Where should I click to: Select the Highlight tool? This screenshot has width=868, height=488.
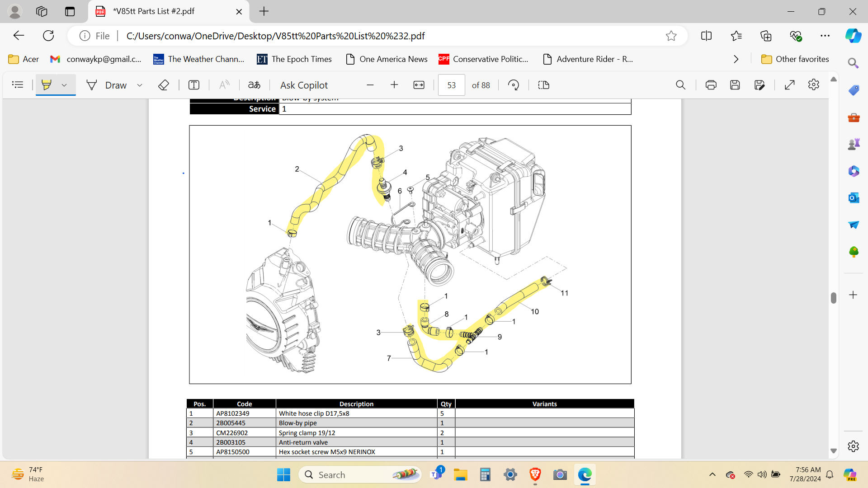47,85
